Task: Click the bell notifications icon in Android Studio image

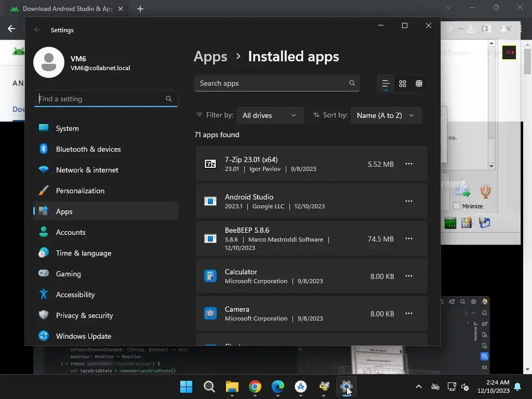Action: coord(485,312)
